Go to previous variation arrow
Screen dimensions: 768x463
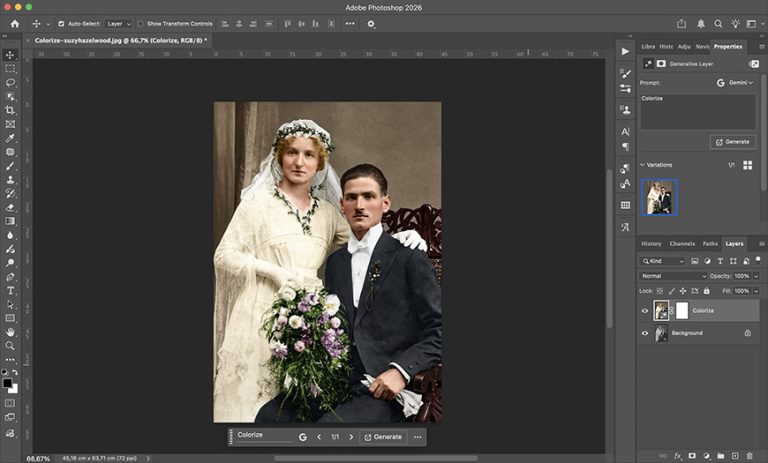(x=319, y=437)
